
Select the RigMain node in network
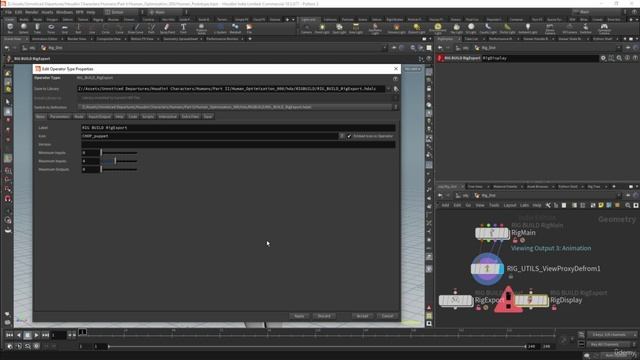point(492,233)
